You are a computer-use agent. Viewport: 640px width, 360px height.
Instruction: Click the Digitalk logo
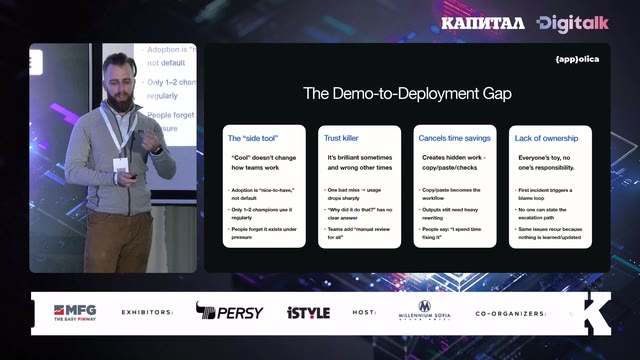pyautogui.click(x=573, y=24)
